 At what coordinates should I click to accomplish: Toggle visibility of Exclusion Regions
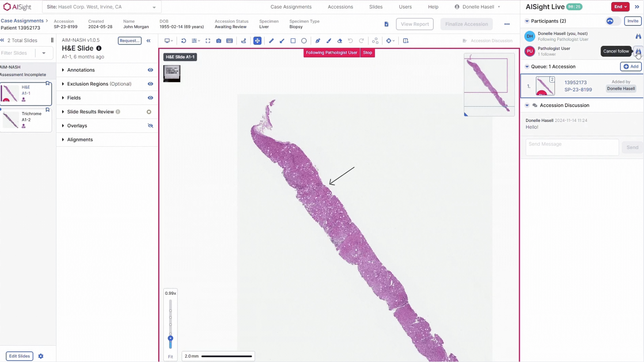pos(150,84)
